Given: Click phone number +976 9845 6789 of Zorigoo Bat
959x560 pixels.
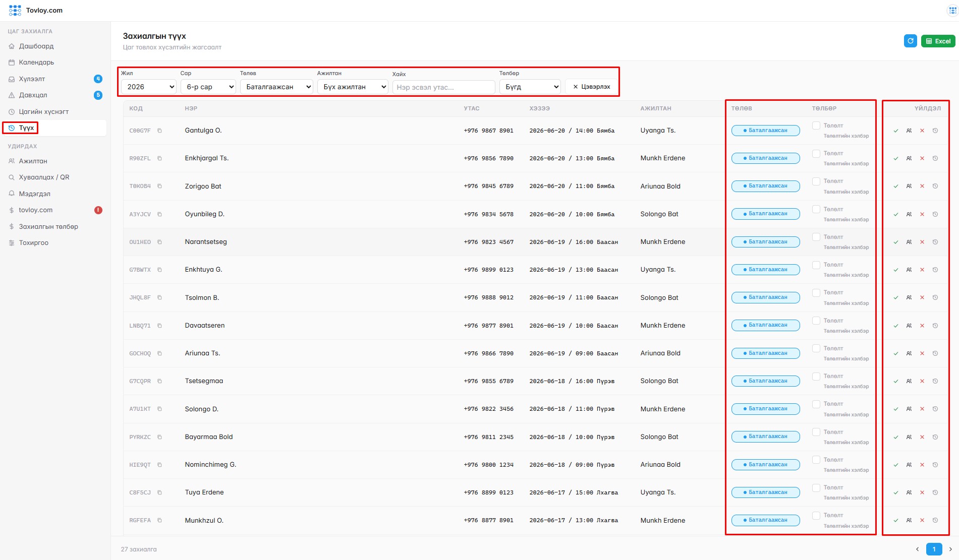Looking at the screenshot, I should click(x=488, y=186).
